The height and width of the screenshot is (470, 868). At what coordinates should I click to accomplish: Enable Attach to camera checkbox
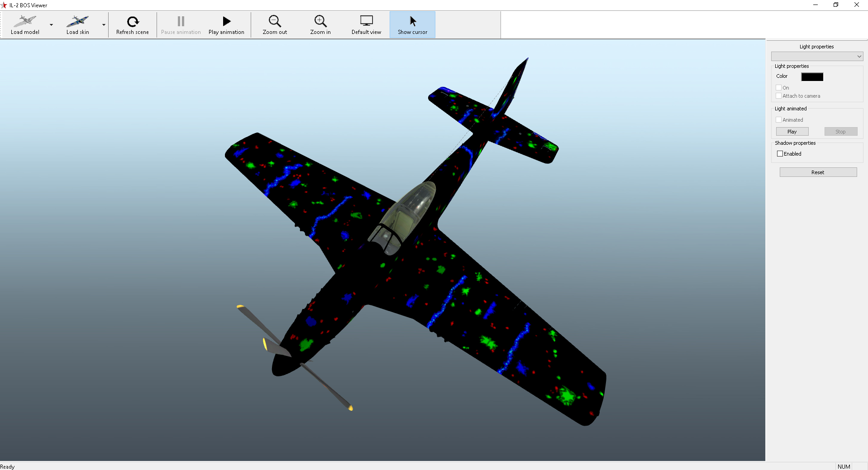click(779, 96)
